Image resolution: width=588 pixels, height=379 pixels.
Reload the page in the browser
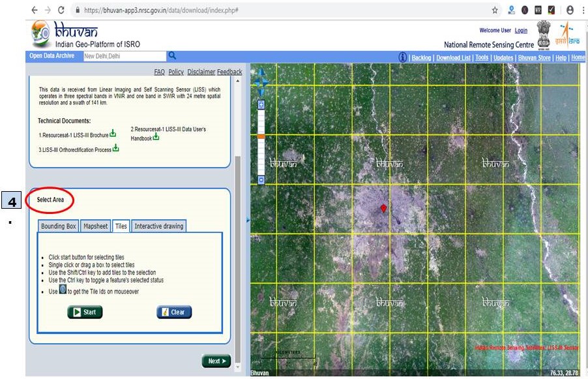click(x=61, y=10)
